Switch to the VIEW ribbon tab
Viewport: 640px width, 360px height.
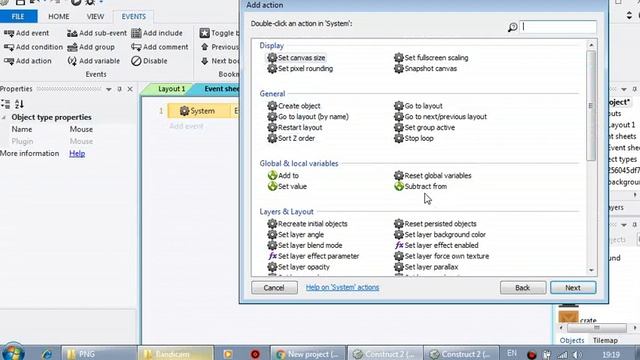pyautogui.click(x=95, y=17)
